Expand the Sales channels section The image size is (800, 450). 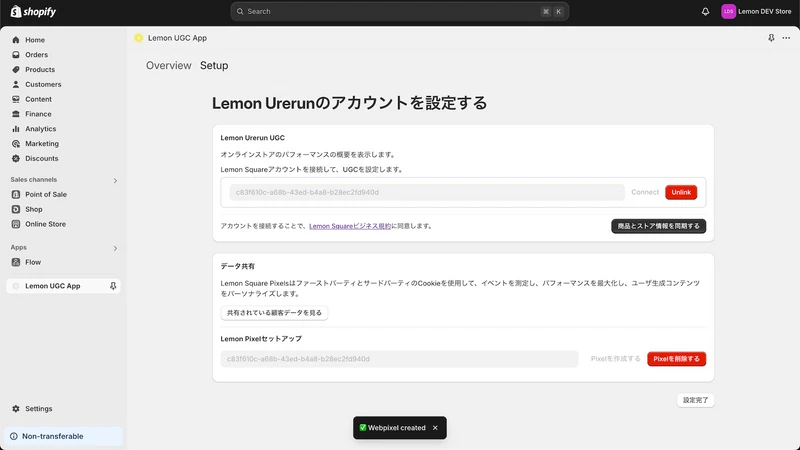tap(115, 181)
